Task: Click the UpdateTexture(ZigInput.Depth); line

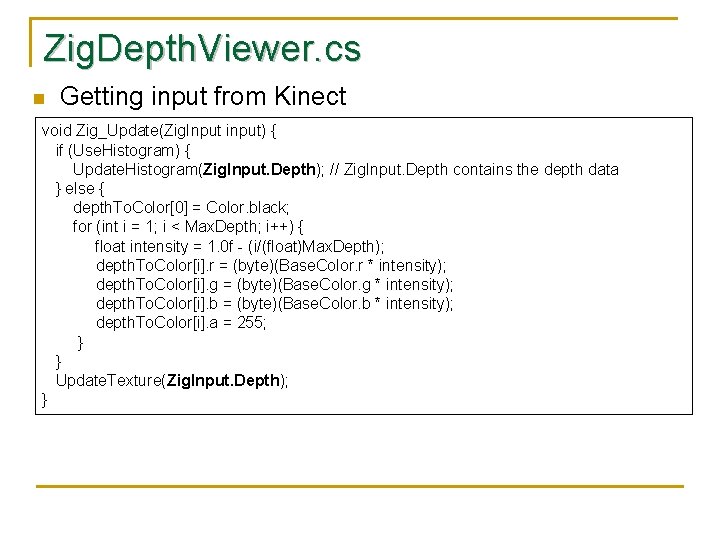Action: pyautogui.click(x=172, y=381)
